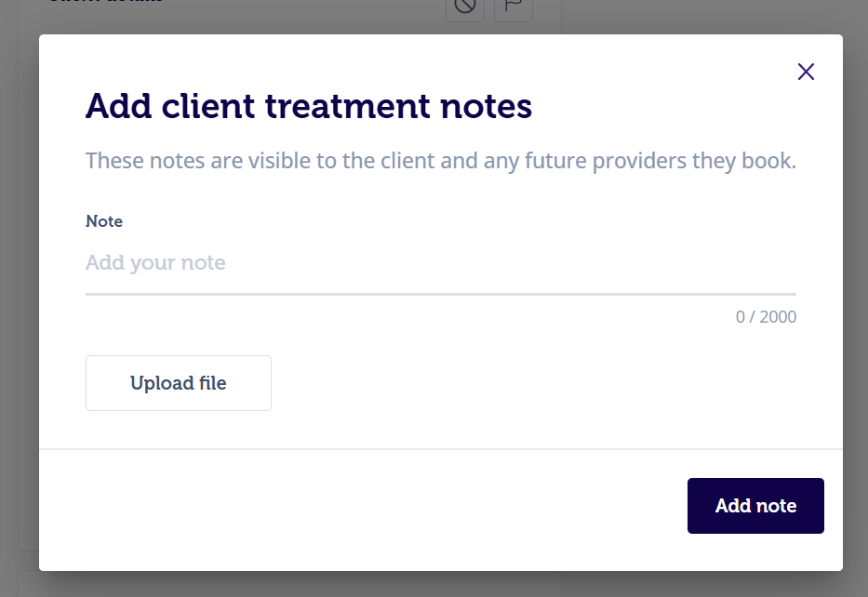This screenshot has width=868, height=597.
Task: Click the 0 / 2000 character counter
Action: 766,316
